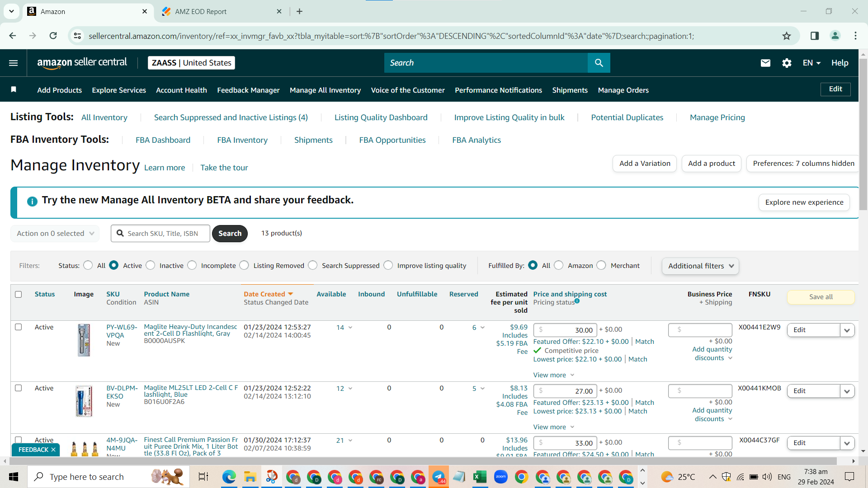The height and width of the screenshot is (488, 868).
Task: Expand View more for Maglite Heavy-Duty row
Action: click(553, 375)
